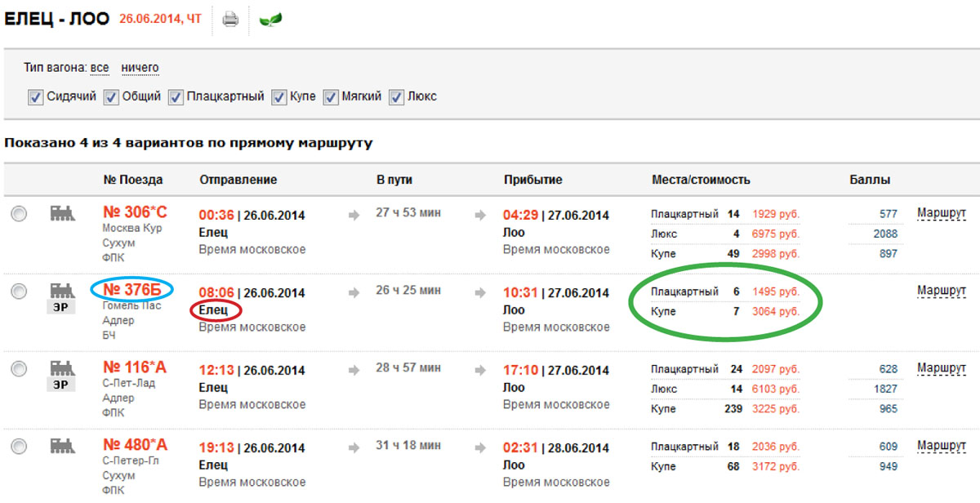Click the 2088 points for Люкс

tap(884, 234)
